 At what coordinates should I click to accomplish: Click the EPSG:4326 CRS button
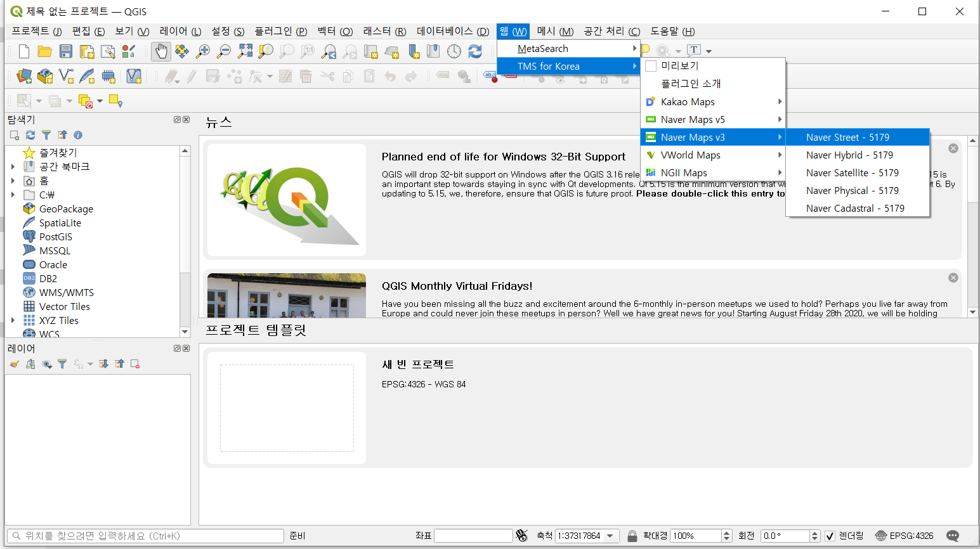(905, 536)
